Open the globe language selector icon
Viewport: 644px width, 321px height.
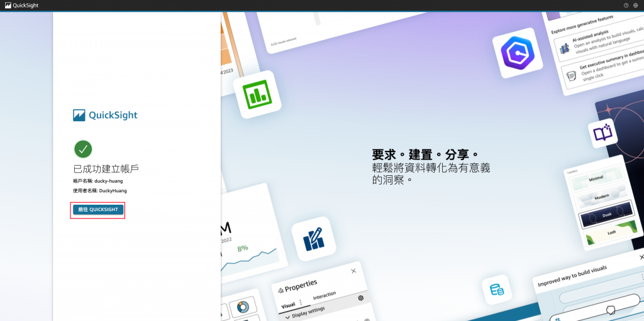tap(635, 5)
